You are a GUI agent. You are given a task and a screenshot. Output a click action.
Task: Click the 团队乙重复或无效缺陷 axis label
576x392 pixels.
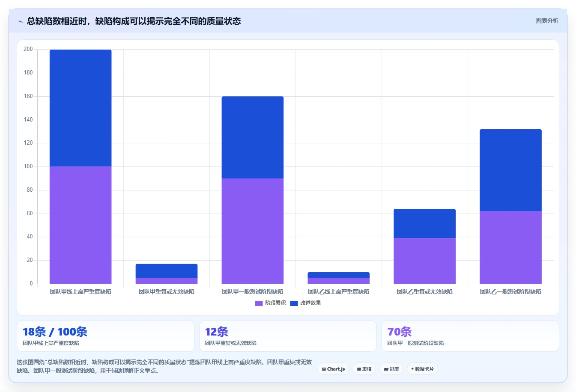tap(425, 291)
